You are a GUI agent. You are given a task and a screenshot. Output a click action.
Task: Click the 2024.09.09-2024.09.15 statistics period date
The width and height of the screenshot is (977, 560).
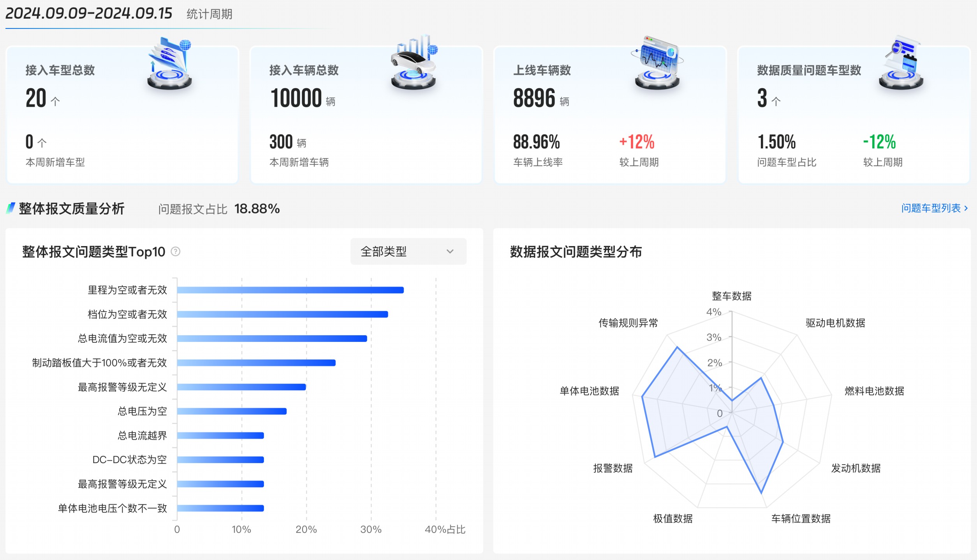pyautogui.click(x=89, y=14)
